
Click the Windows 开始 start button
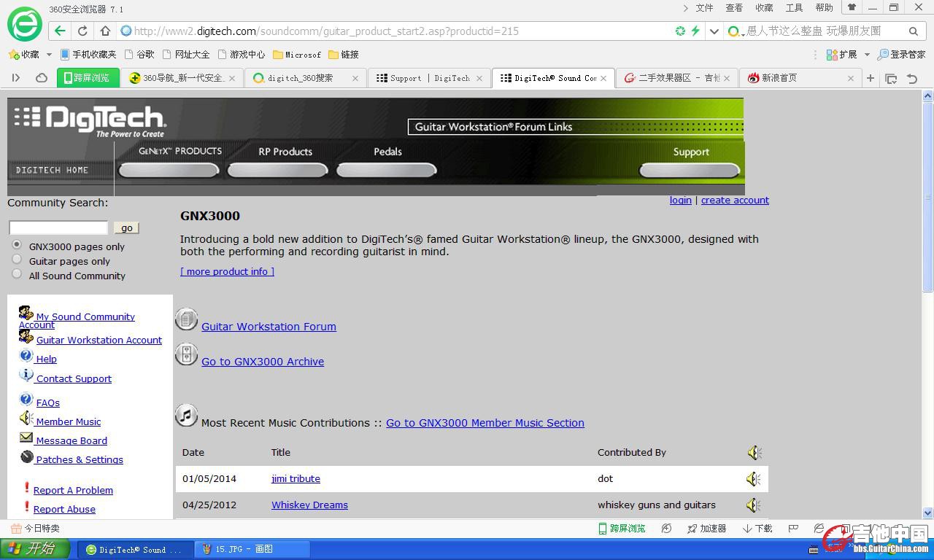pyautogui.click(x=35, y=549)
